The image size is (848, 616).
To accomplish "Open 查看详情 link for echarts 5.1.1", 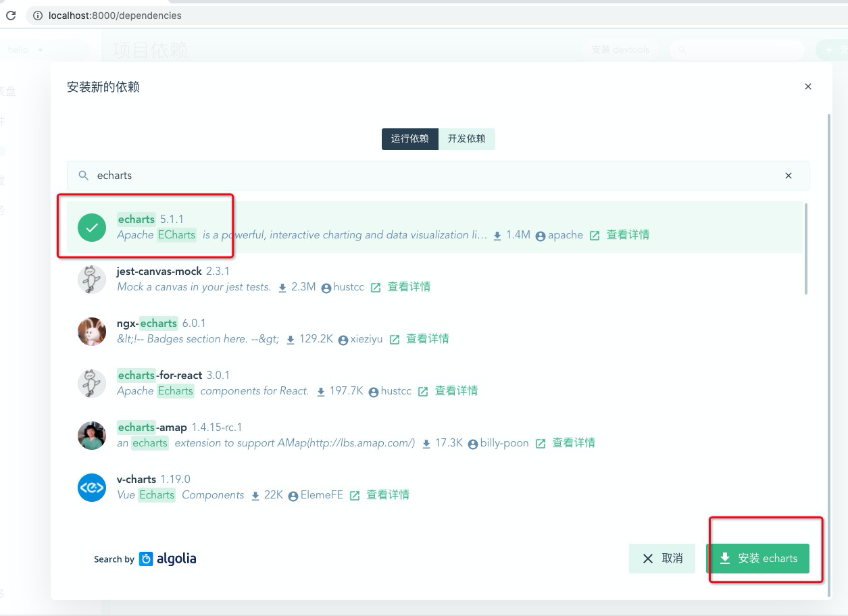I will tap(628, 235).
